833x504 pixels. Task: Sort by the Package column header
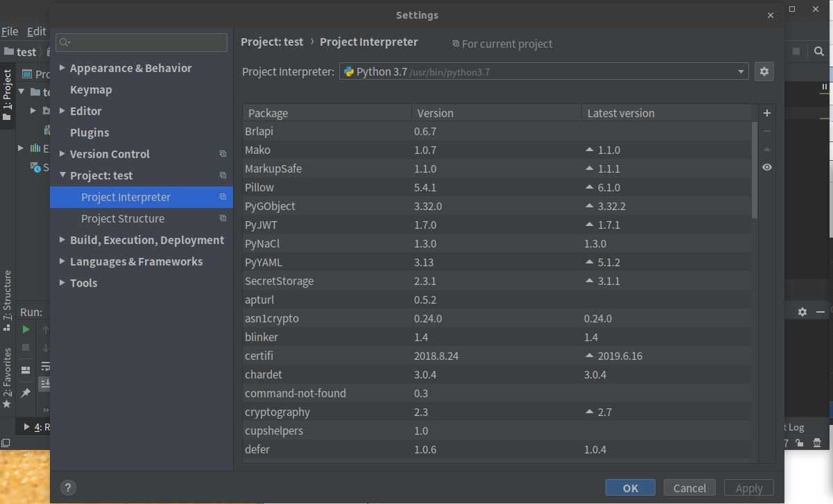point(327,113)
